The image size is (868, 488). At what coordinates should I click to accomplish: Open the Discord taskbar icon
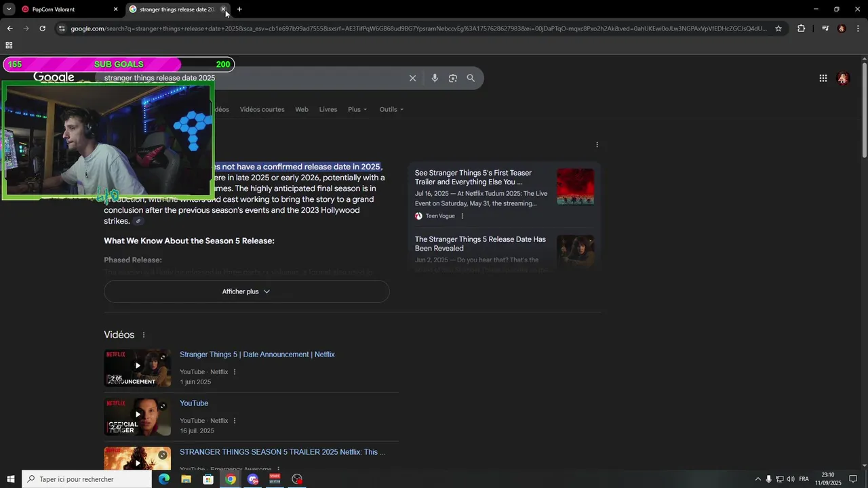pyautogui.click(x=253, y=479)
